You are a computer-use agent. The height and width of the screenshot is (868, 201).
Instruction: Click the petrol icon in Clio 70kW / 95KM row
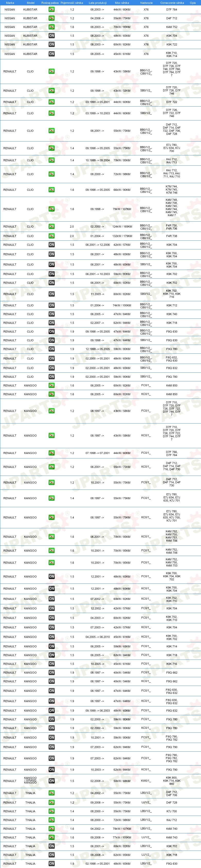pyautogui.click(x=52, y=161)
